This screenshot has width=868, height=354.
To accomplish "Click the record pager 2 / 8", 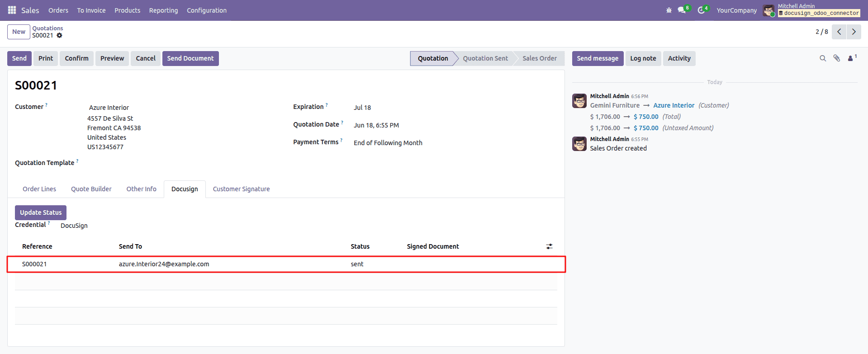I will click(x=821, y=32).
